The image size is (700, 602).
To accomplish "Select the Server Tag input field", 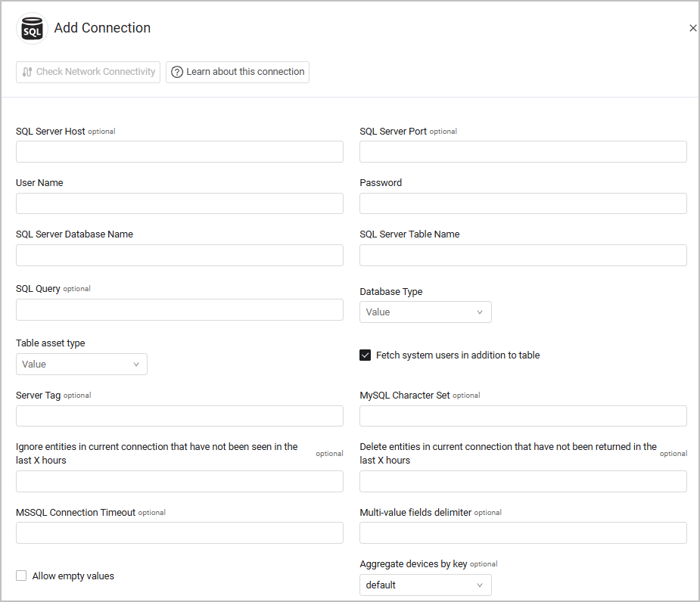I will (179, 416).
